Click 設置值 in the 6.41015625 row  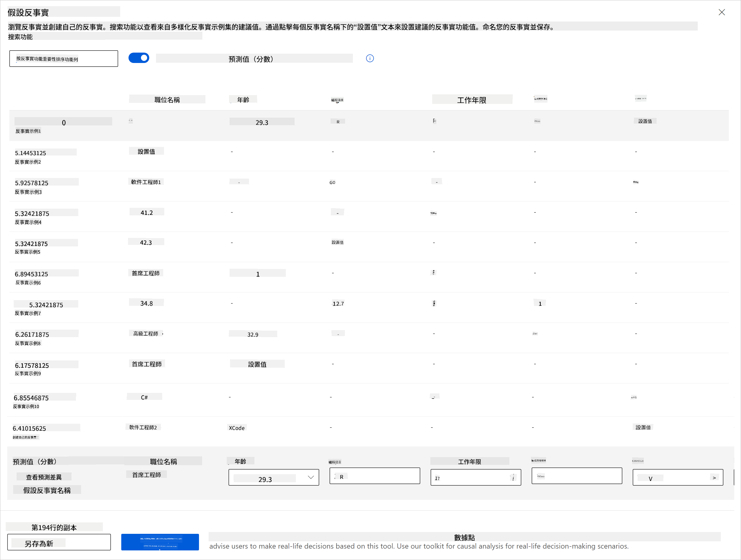(643, 428)
